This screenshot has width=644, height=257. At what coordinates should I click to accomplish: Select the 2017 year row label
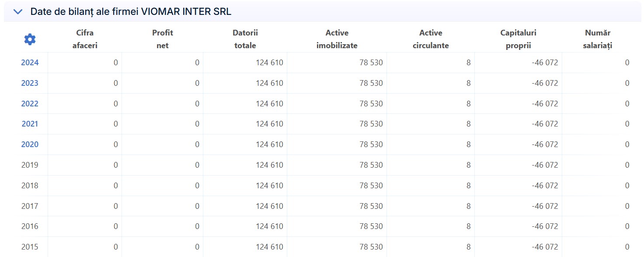click(30, 206)
